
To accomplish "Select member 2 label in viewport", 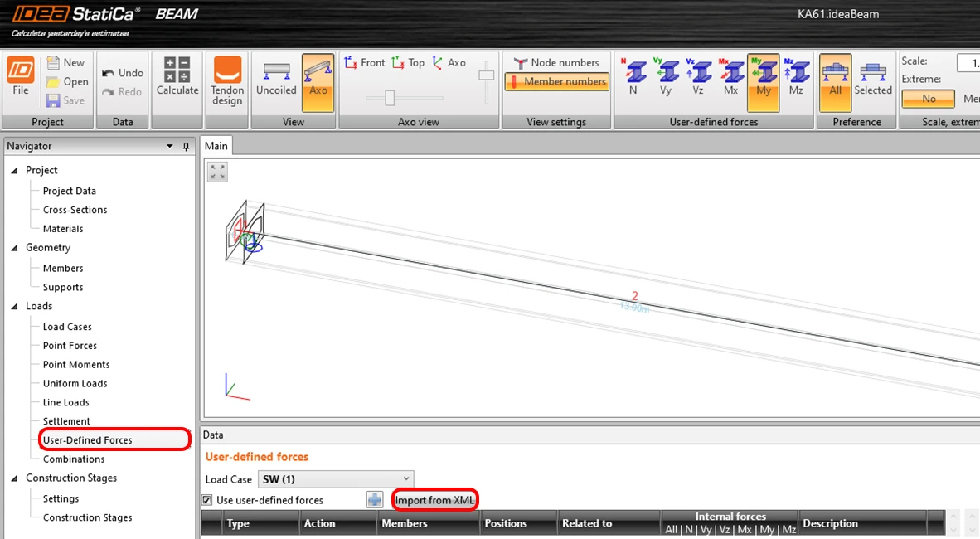I will pos(635,296).
